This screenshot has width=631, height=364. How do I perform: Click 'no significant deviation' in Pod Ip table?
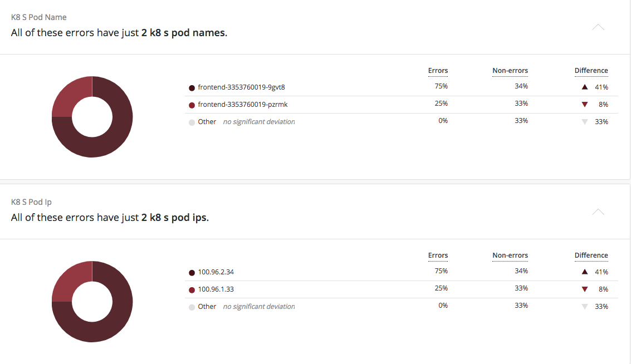[x=259, y=307]
